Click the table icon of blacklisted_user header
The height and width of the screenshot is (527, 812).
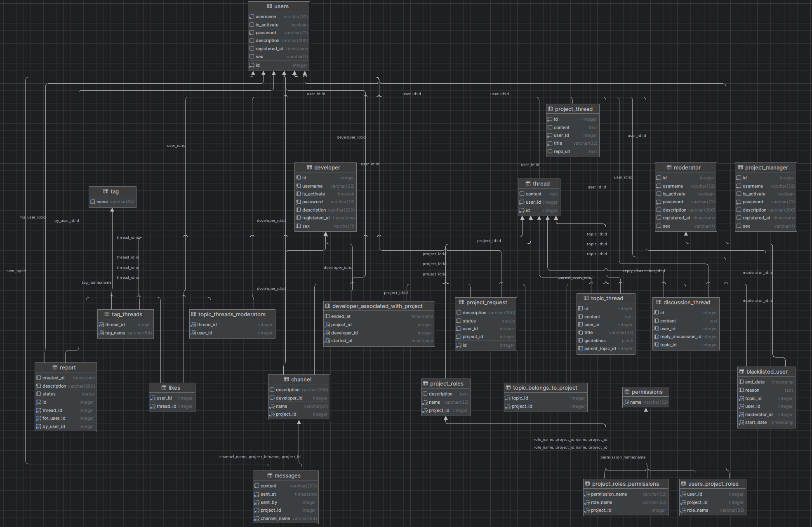tap(741, 372)
